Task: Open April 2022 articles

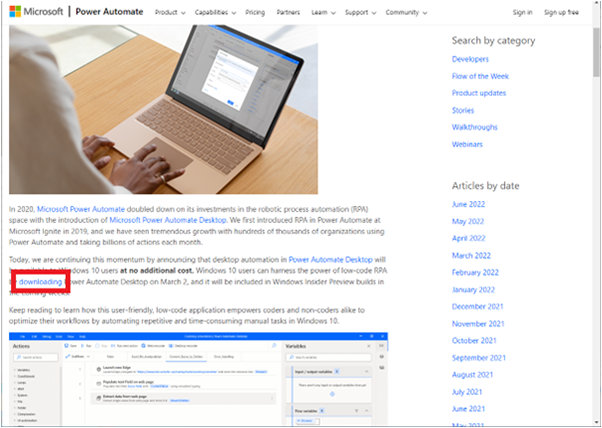Action: tap(469, 238)
